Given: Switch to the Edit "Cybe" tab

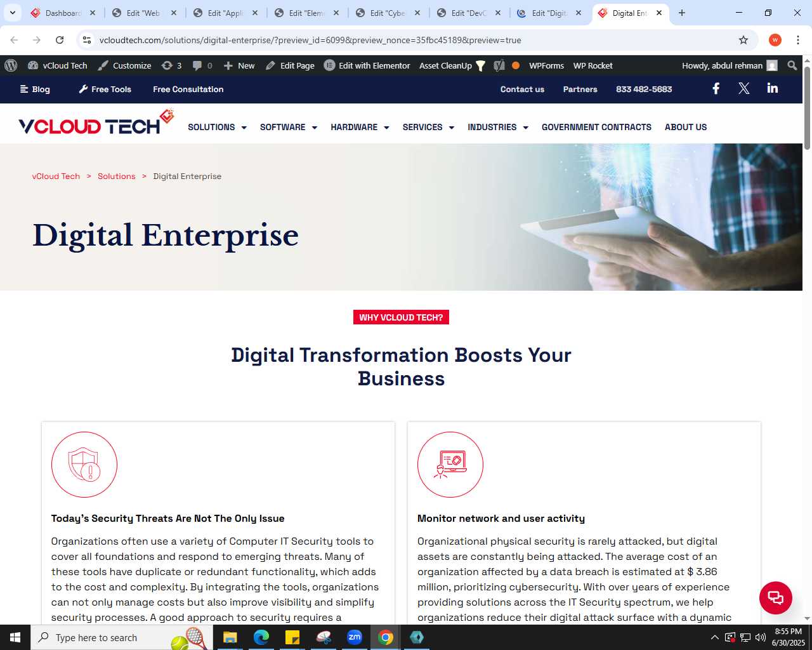Looking at the screenshot, I should tap(388, 13).
